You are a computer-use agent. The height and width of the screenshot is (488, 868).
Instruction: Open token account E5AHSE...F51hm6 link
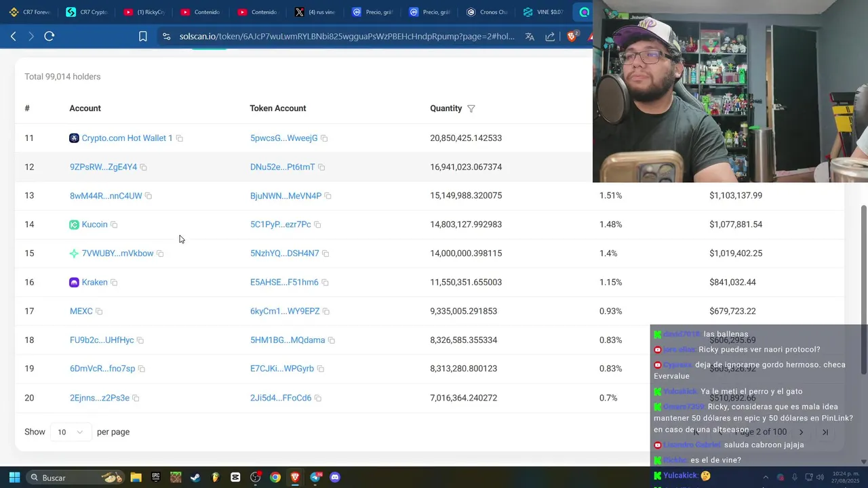pos(284,283)
